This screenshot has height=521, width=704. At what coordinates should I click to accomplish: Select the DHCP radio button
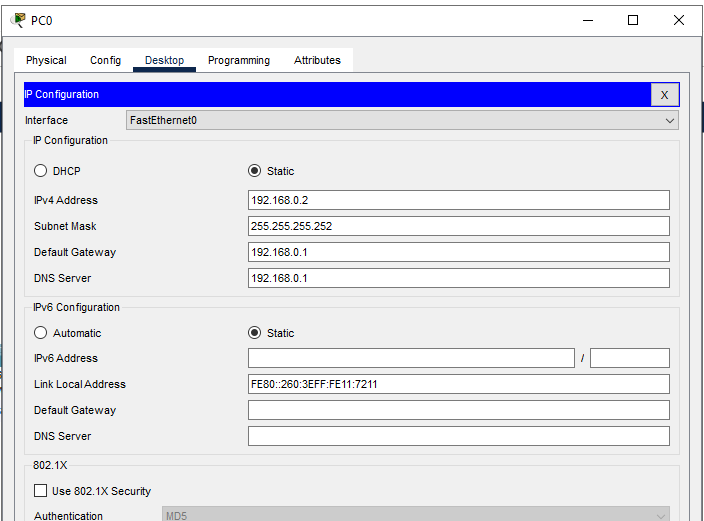pos(40,171)
